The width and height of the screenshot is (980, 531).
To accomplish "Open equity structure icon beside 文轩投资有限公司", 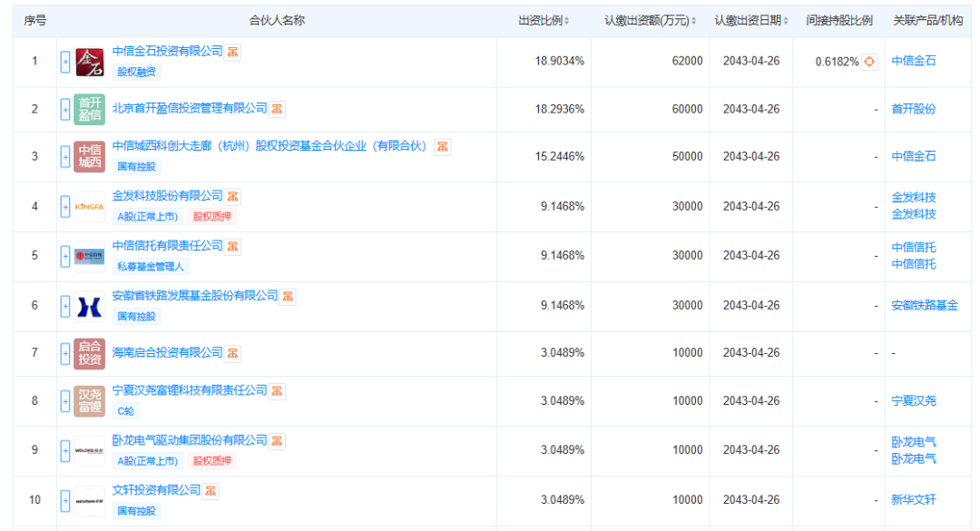I will [x=211, y=491].
